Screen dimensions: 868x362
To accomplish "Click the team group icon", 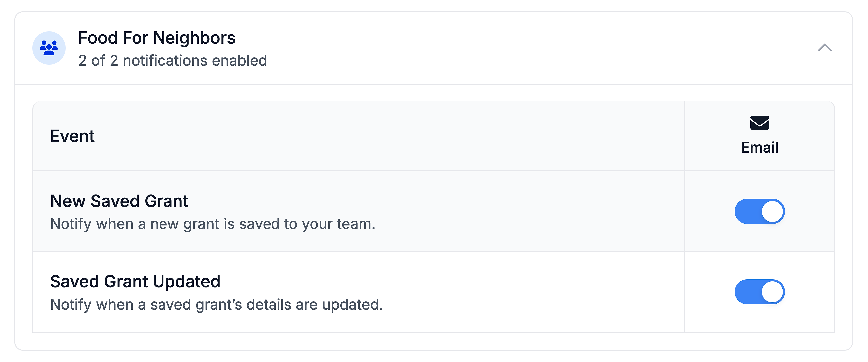I will (x=49, y=48).
